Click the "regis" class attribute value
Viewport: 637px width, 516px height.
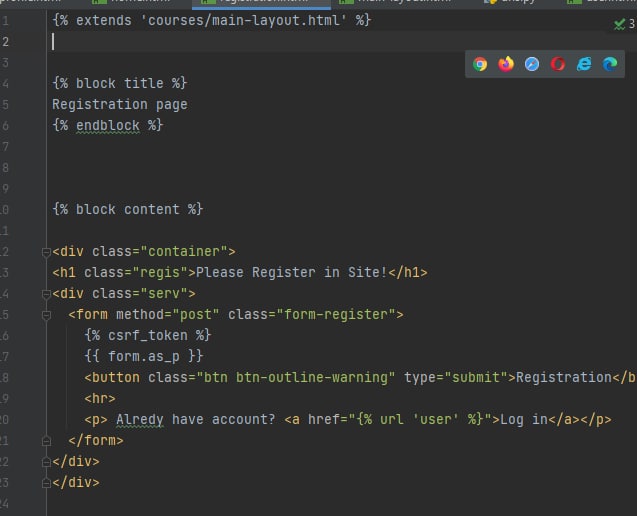click(x=160, y=272)
